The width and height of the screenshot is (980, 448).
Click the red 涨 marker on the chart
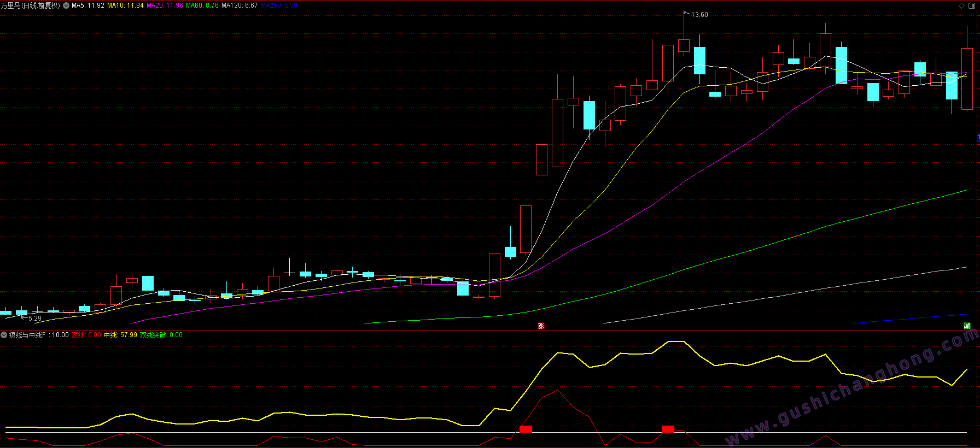(541, 326)
